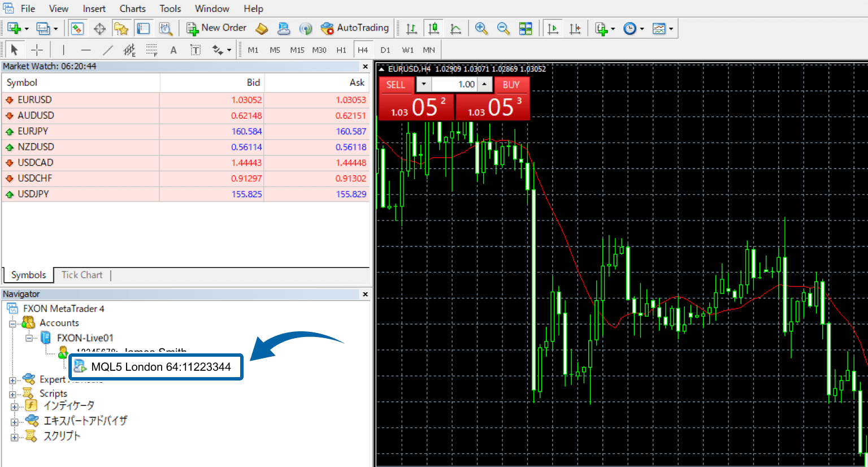Switch to candlestick chart display
This screenshot has height=467, width=868.
coord(434,28)
